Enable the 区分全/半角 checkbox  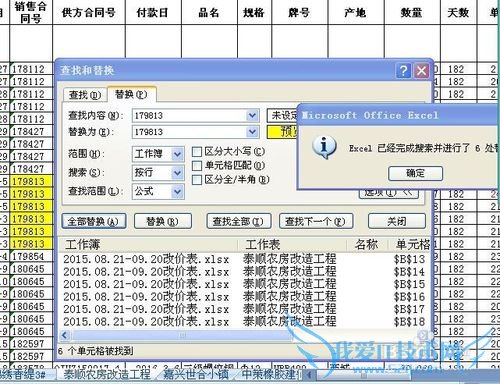pyautogui.click(x=197, y=180)
